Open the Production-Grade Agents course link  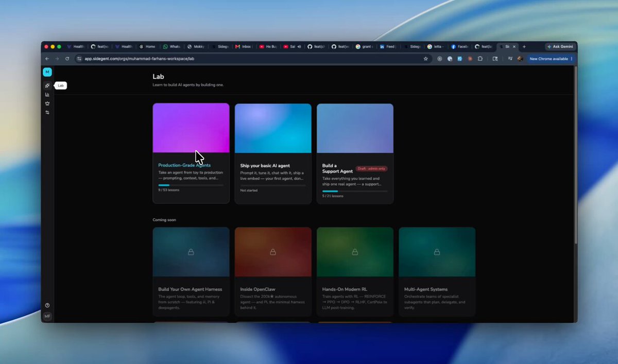pos(184,165)
